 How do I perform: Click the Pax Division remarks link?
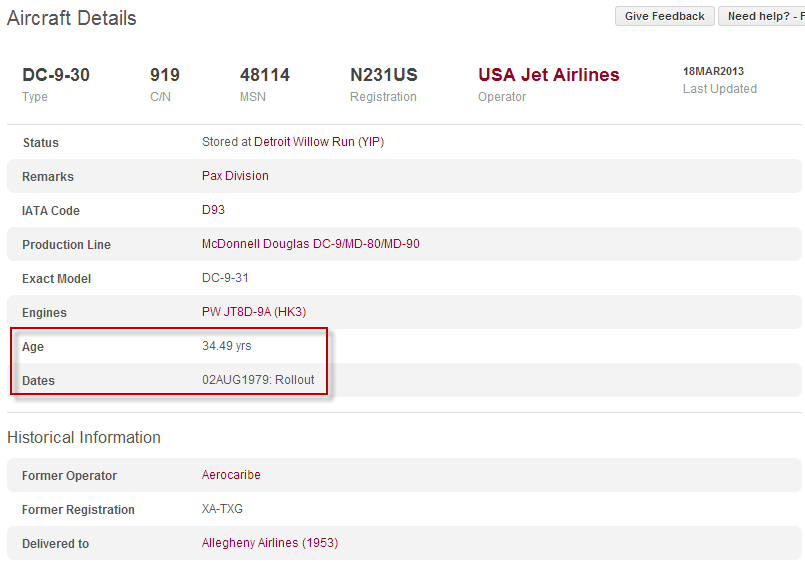pyautogui.click(x=235, y=176)
